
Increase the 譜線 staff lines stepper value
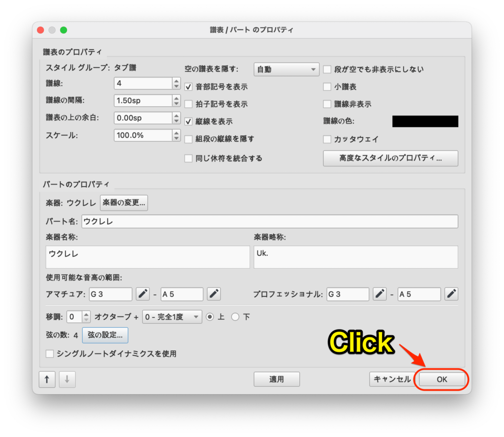(x=176, y=81)
